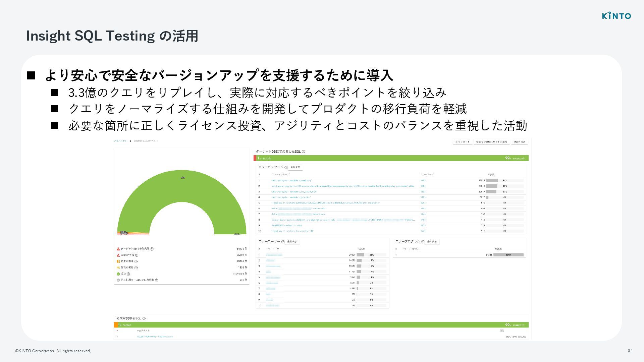Open 'Unknown system variable query_cache_size' error
Image resolution: width=644 pixels, height=362 pixels.
click(x=294, y=192)
